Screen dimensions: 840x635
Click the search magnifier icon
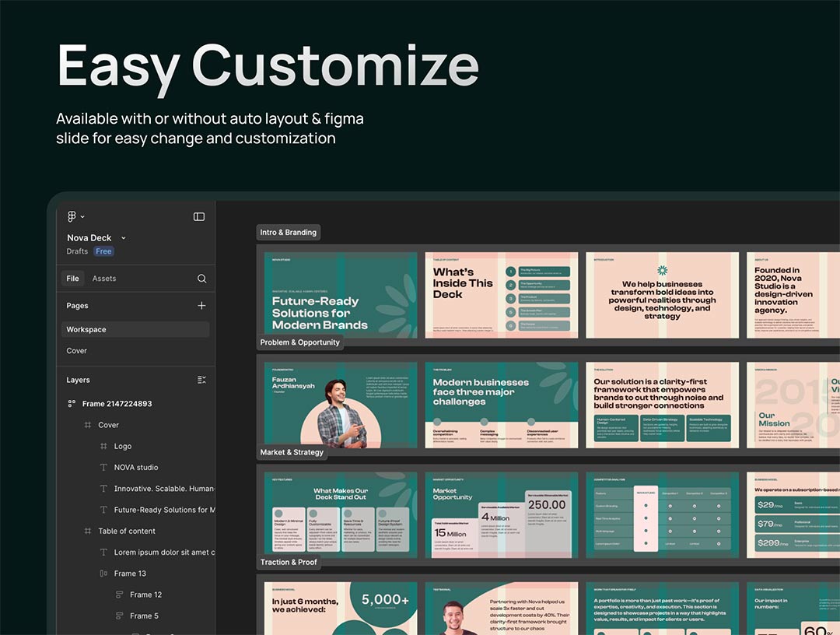coord(201,279)
